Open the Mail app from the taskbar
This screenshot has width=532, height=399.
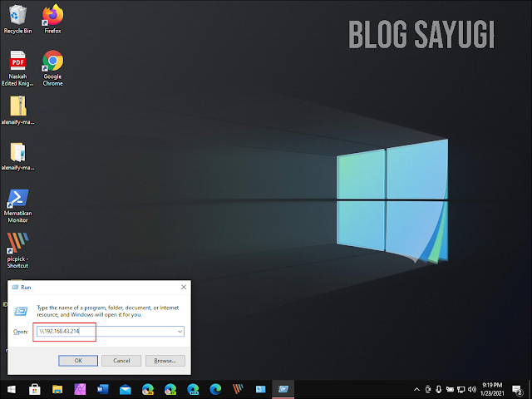[126, 389]
